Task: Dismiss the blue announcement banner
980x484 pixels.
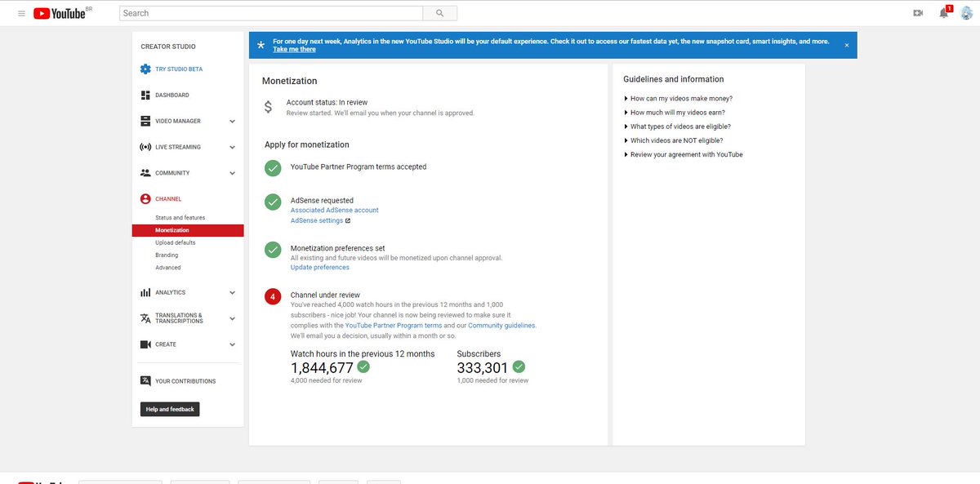Action: [847, 45]
